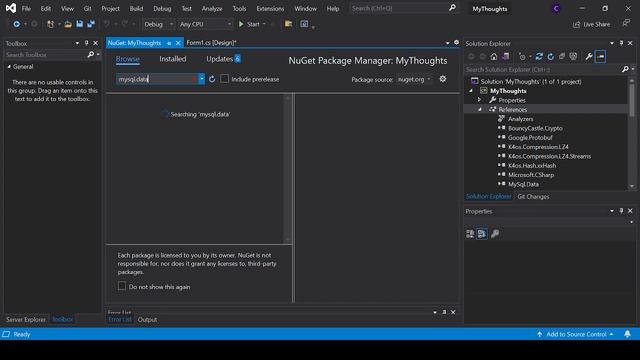Open the File menu
The height and width of the screenshot is (360, 640).
pos(26,9)
